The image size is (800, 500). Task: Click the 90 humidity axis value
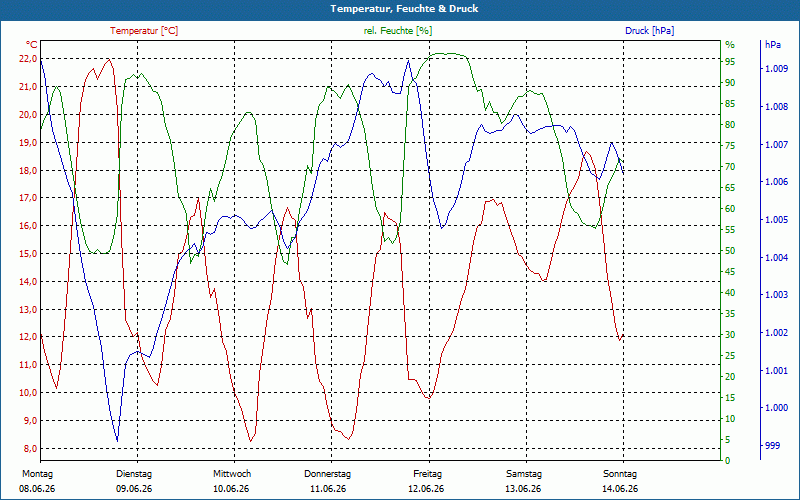(x=731, y=83)
